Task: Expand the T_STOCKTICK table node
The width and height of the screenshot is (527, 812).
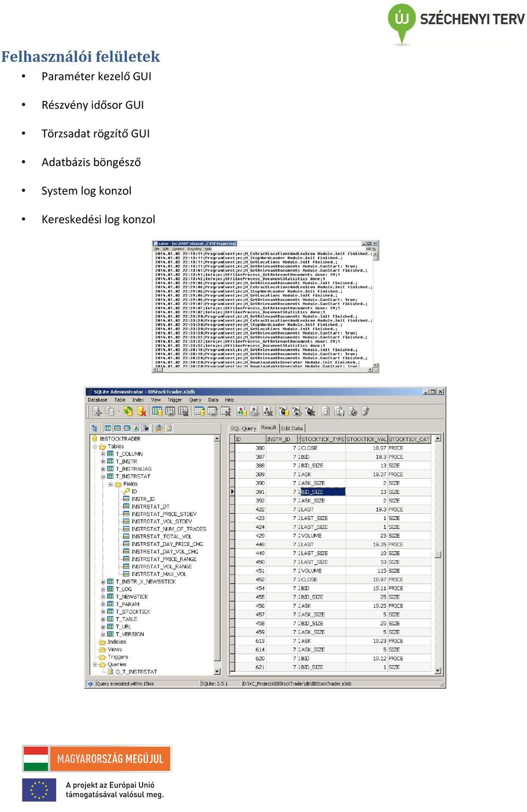Action: tap(103, 612)
